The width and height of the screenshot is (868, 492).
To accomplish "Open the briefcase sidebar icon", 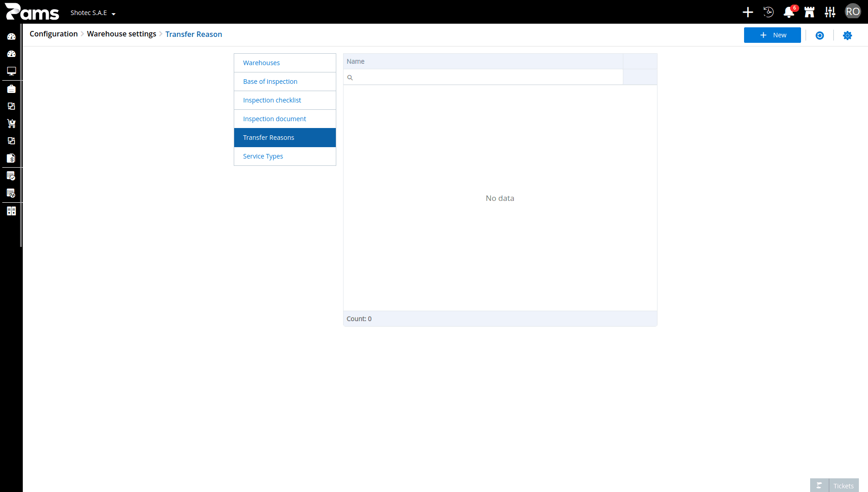I will 11,89.
